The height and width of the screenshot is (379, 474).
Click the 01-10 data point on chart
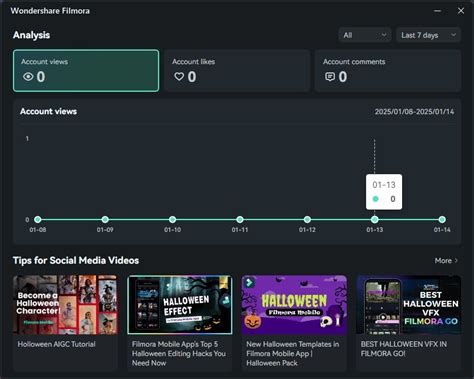(x=172, y=219)
